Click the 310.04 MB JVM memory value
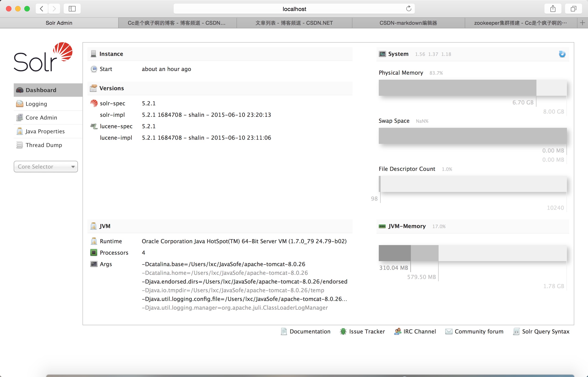Screen dimensions: 588x377 394,268
